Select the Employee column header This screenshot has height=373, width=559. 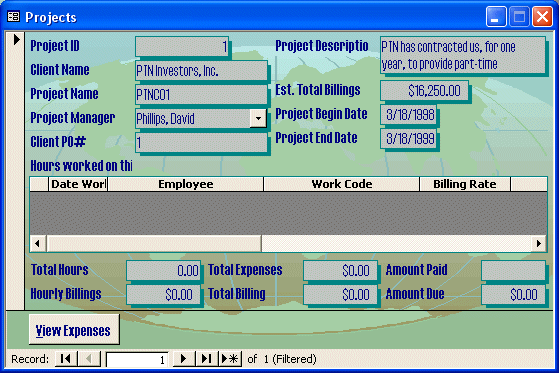pos(185,184)
